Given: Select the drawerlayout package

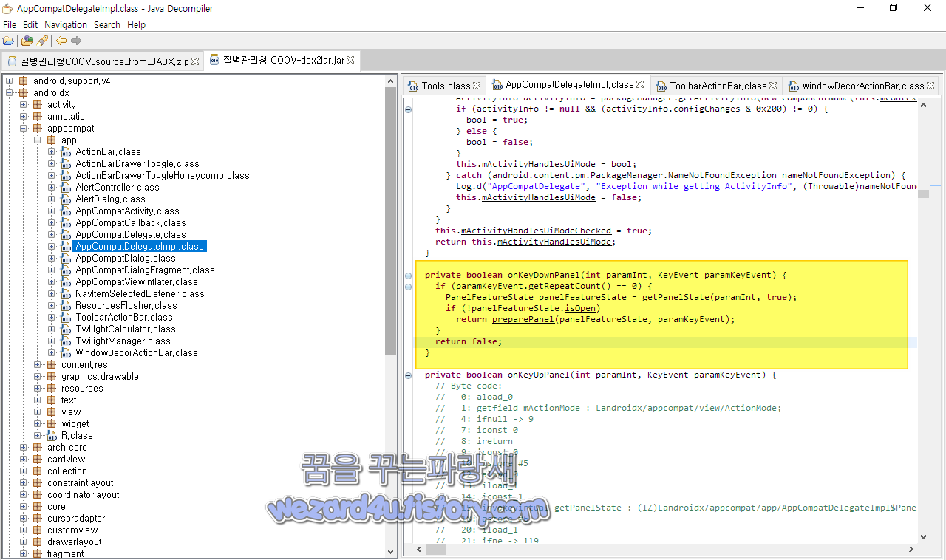Looking at the screenshot, I should (75, 542).
